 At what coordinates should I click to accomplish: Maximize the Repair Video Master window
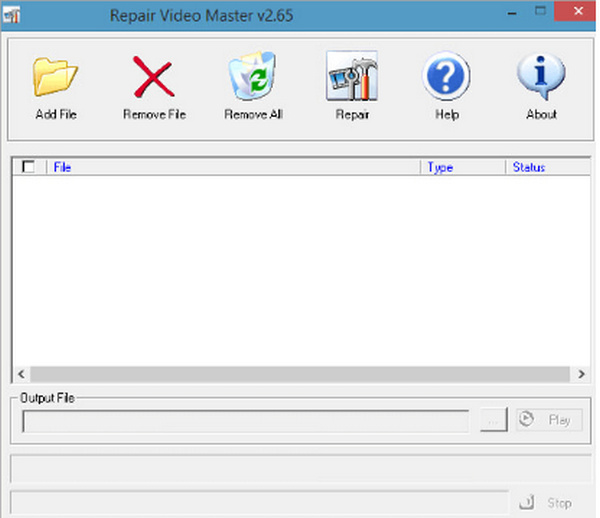click(540, 11)
